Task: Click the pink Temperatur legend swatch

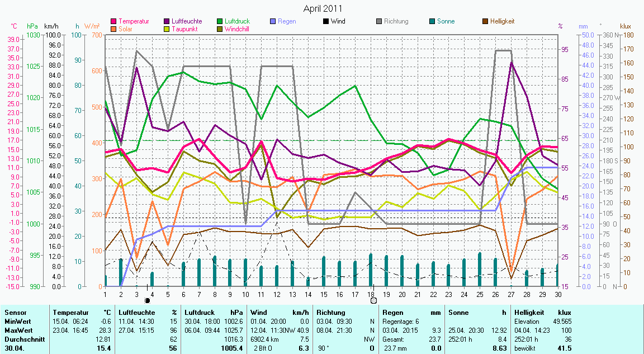Action: 115,21
